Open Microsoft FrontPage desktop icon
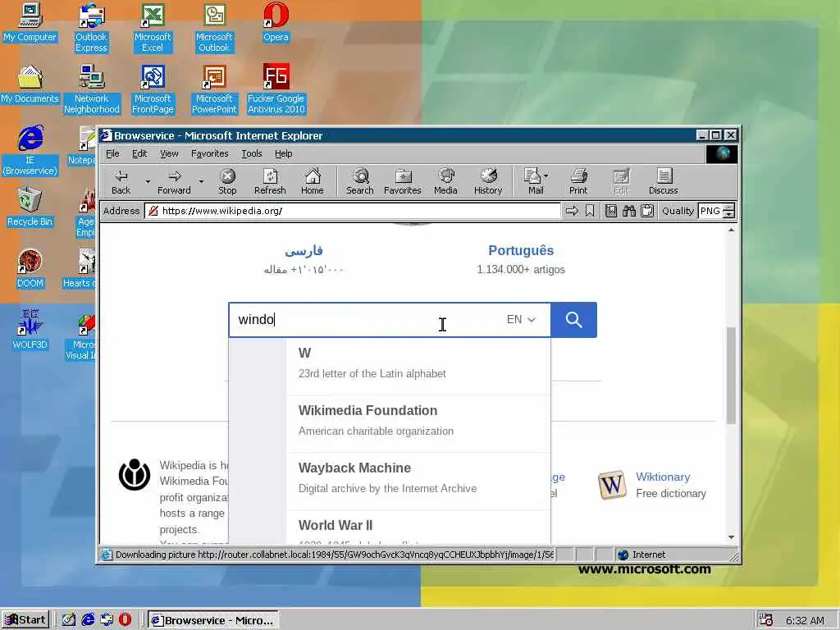 153,89
